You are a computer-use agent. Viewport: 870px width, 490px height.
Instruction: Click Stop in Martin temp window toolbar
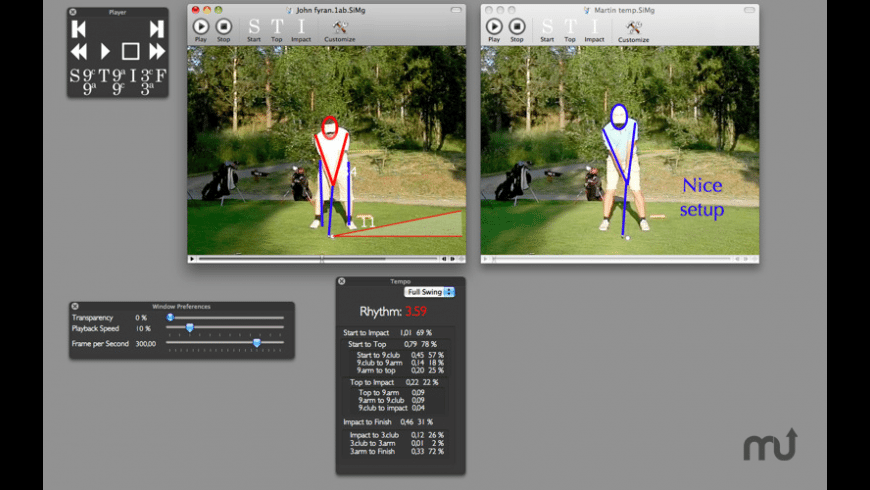click(517, 30)
